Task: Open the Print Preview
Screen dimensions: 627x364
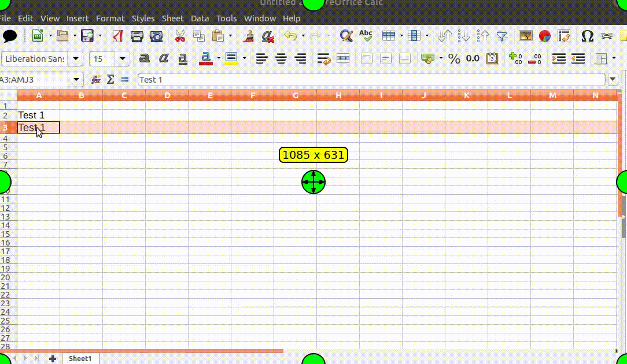Action: (x=156, y=36)
